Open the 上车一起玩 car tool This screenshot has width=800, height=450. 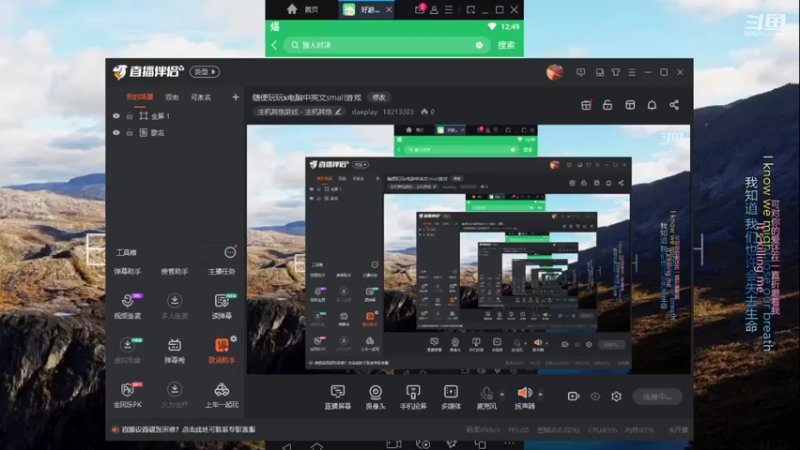(x=221, y=395)
